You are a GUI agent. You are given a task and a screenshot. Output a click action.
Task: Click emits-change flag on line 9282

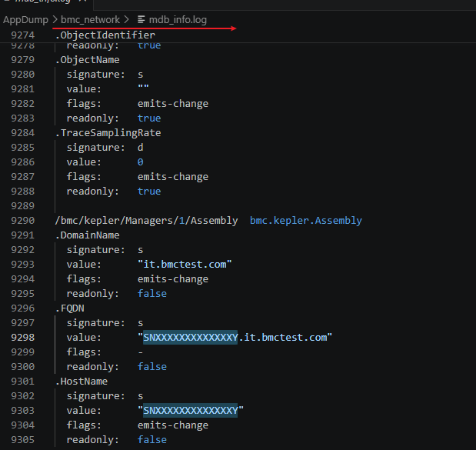click(x=173, y=104)
